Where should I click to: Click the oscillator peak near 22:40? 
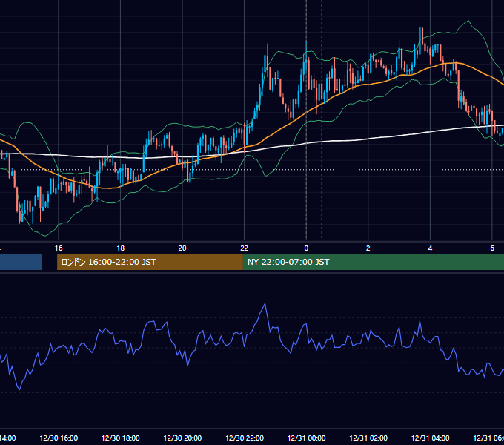265,303
